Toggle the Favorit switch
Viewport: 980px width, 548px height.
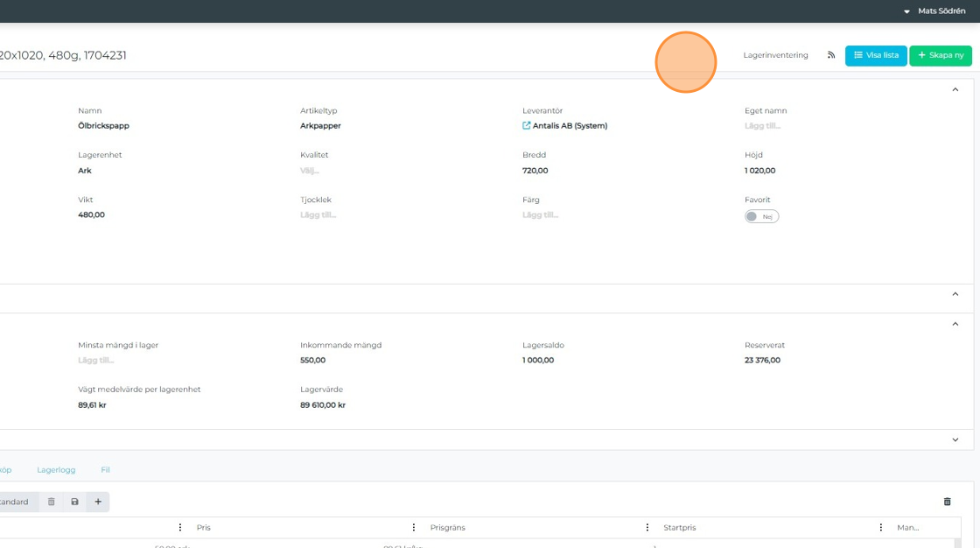coord(761,216)
